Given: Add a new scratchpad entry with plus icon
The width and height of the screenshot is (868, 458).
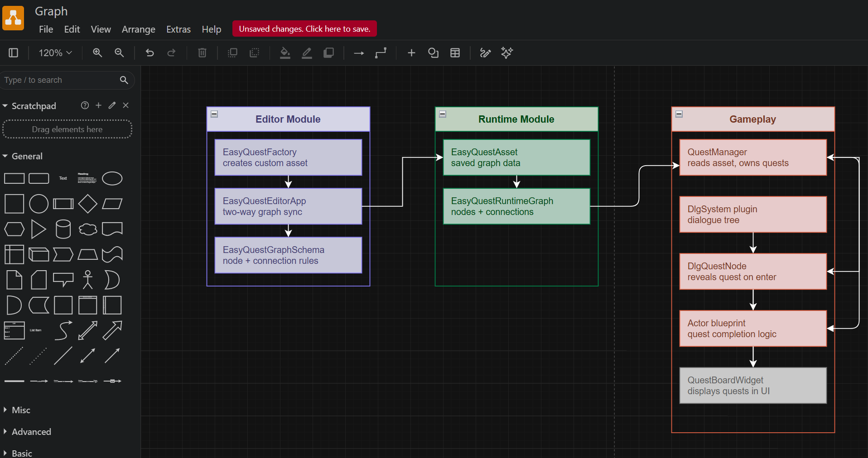Looking at the screenshot, I should pos(98,105).
